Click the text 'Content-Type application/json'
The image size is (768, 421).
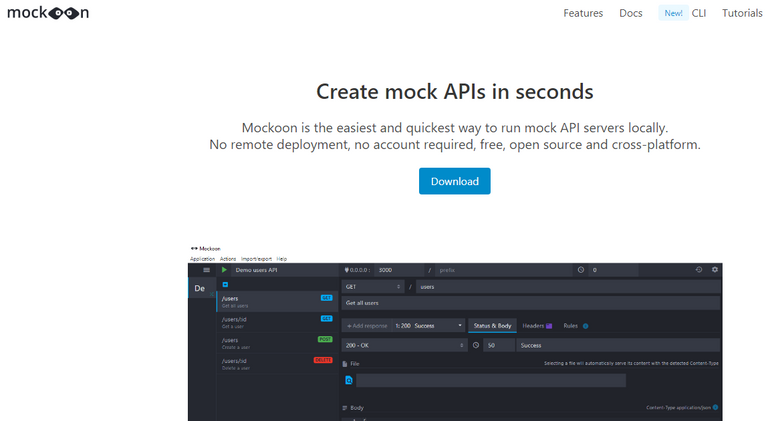[678, 407]
